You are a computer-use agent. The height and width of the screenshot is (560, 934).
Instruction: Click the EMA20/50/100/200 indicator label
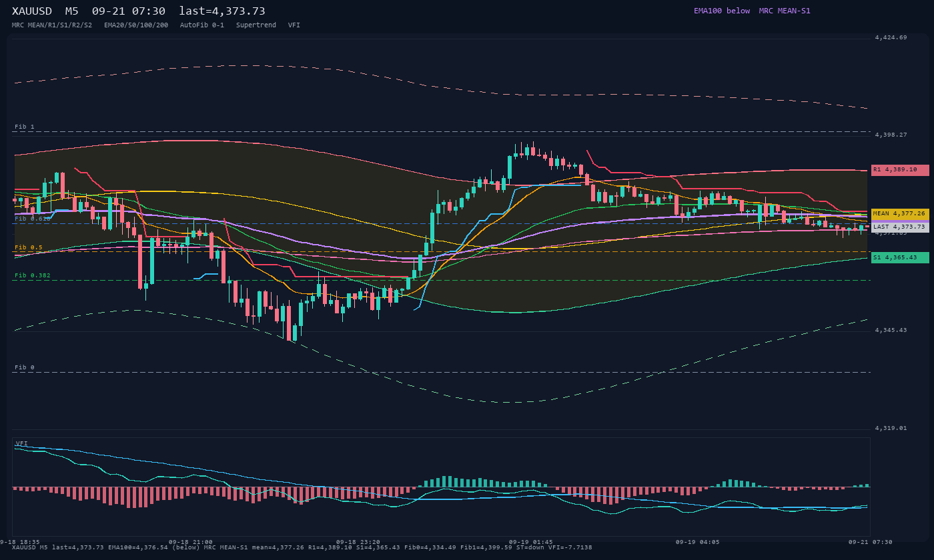(136, 25)
